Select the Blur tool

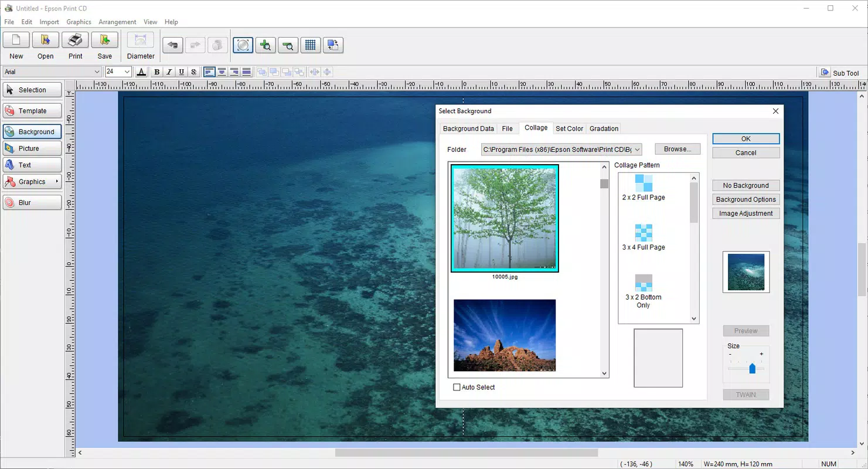click(x=32, y=202)
